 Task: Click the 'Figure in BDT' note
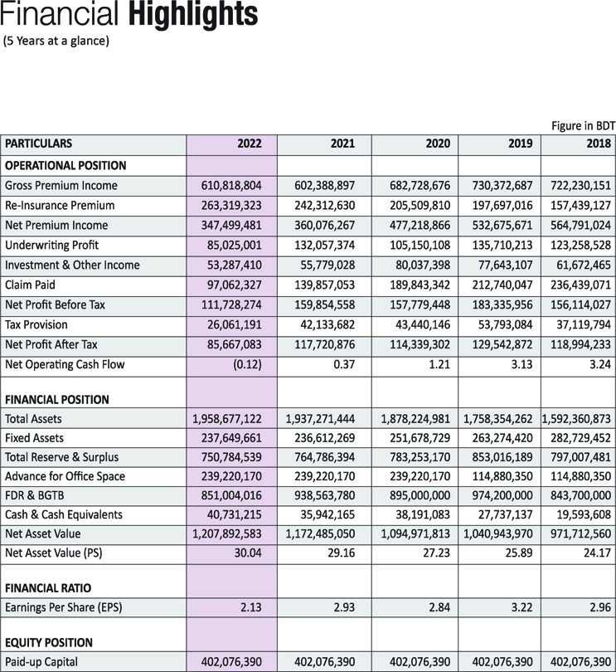[x=583, y=126]
